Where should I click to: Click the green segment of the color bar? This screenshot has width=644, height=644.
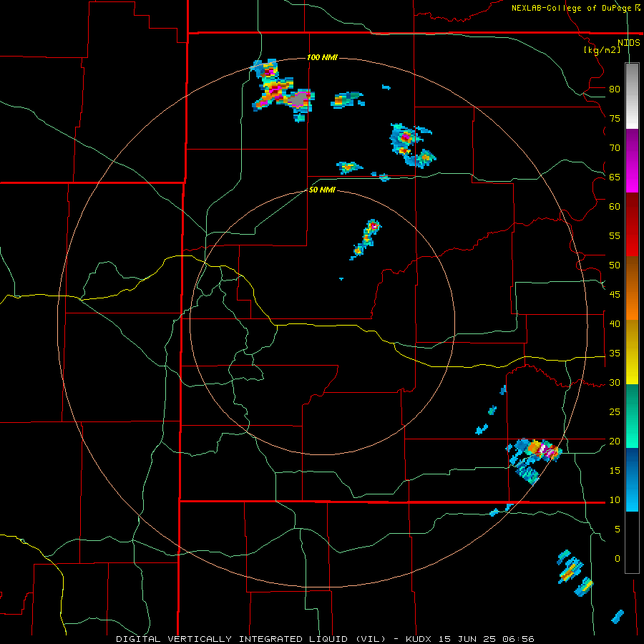[632, 416]
